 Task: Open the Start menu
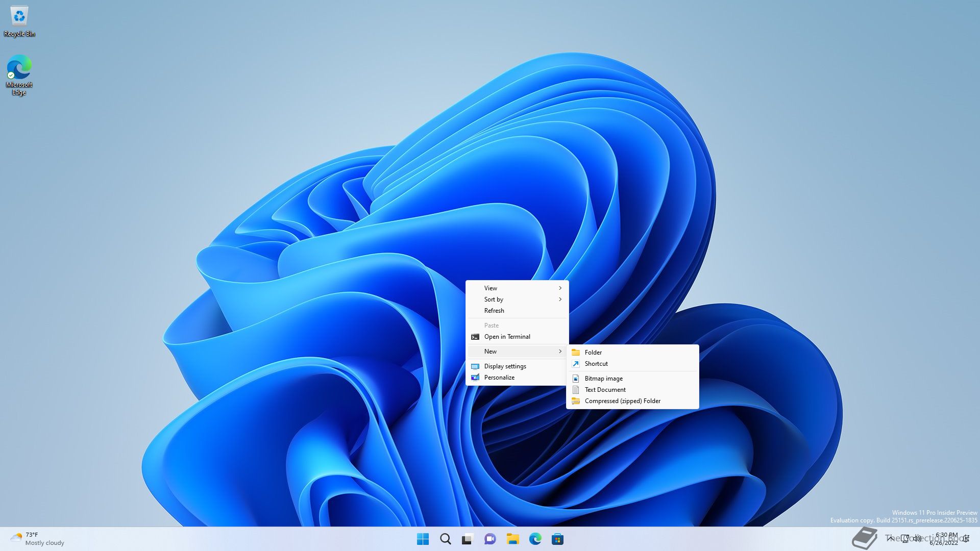(423, 539)
